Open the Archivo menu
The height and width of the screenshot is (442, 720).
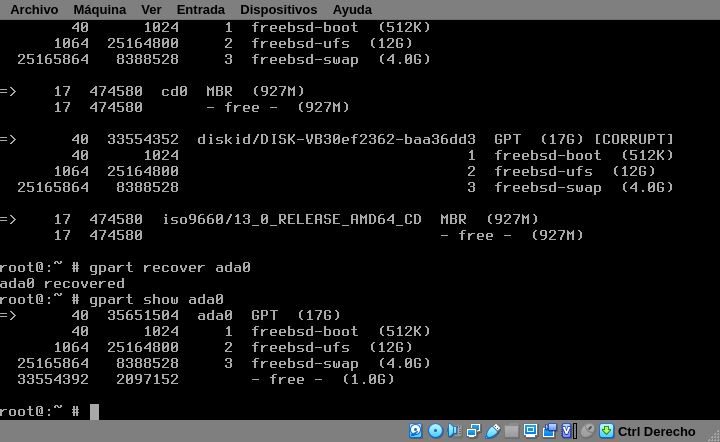click(x=34, y=10)
